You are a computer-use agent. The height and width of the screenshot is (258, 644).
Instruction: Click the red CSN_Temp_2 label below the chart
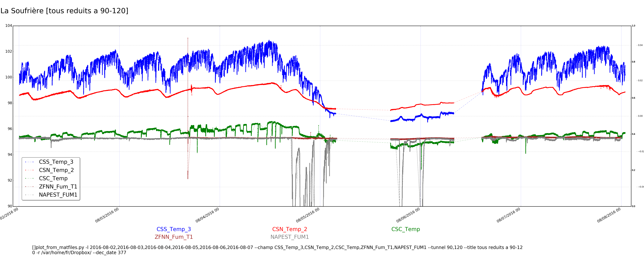[290, 229]
